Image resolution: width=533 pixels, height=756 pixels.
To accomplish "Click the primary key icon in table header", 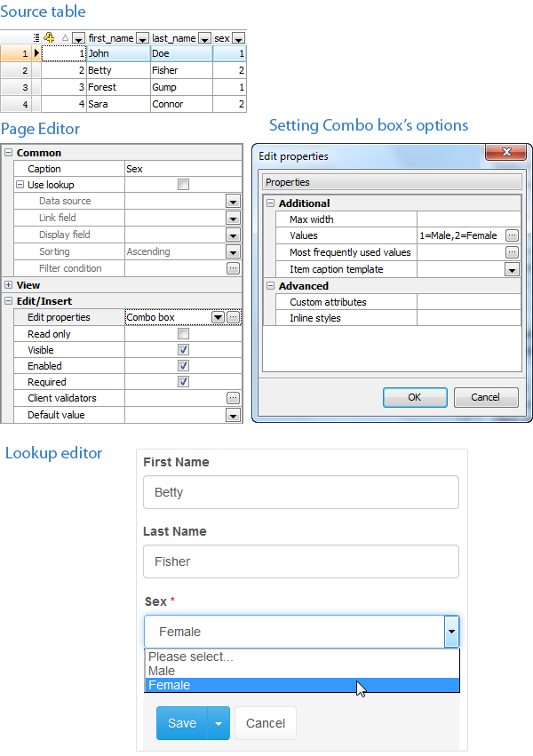I will [50, 38].
